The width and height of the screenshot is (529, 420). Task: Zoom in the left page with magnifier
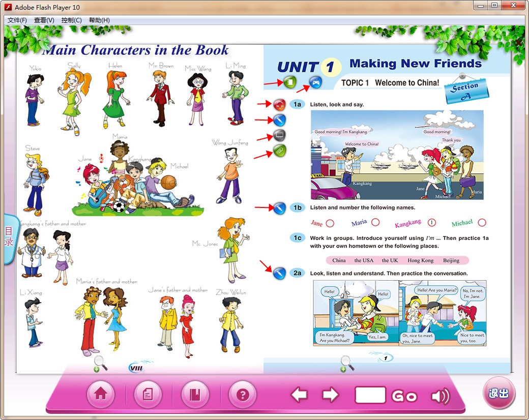point(101,364)
